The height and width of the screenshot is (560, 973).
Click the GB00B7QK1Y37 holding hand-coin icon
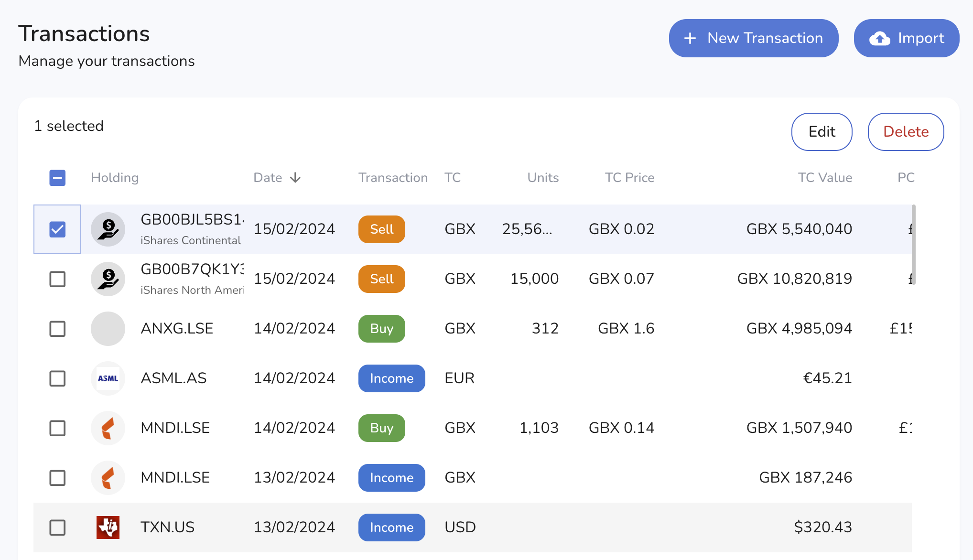click(108, 279)
